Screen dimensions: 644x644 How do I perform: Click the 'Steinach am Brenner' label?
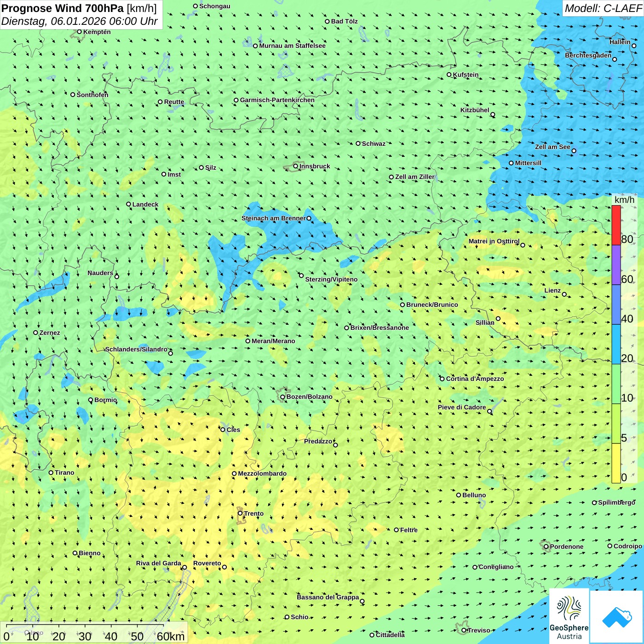273,218
